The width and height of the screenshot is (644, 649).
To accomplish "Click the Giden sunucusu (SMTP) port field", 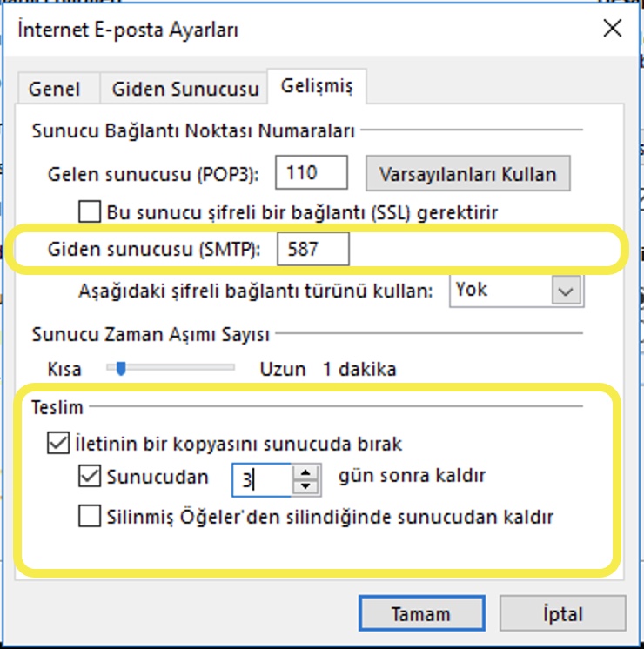I will (x=312, y=250).
